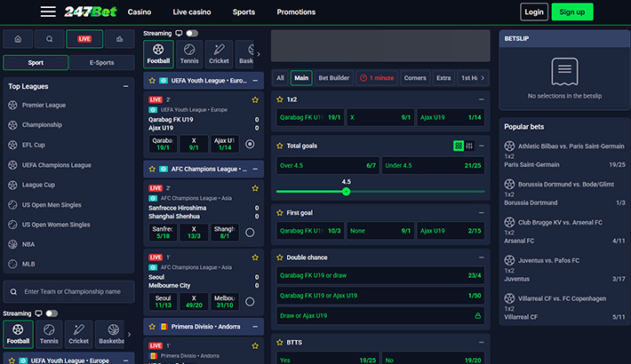The height and width of the screenshot is (364, 631).
Task: Switch Total goals to slider view icon
Action: pyautogui.click(x=469, y=146)
